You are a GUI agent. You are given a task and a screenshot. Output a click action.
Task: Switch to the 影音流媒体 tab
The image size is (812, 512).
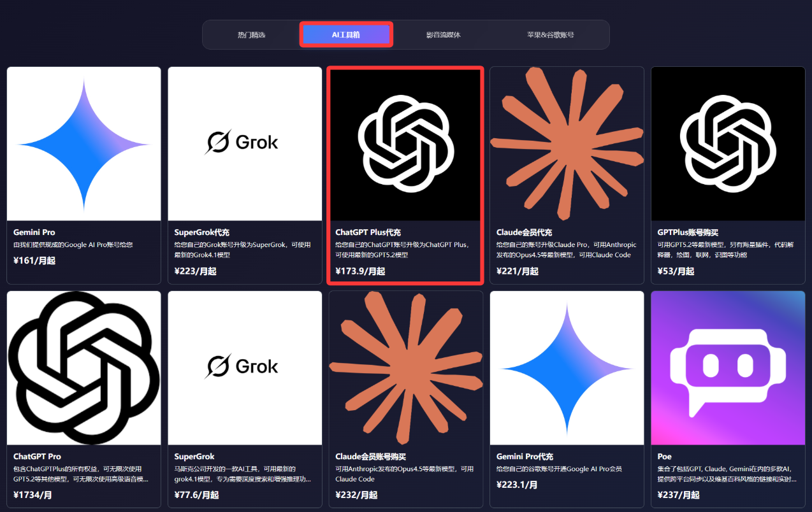[x=442, y=34]
